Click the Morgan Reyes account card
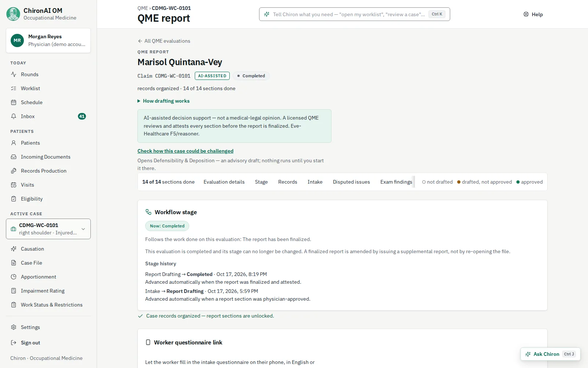Viewport: 588px width, 368px height. pyautogui.click(x=48, y=40)
